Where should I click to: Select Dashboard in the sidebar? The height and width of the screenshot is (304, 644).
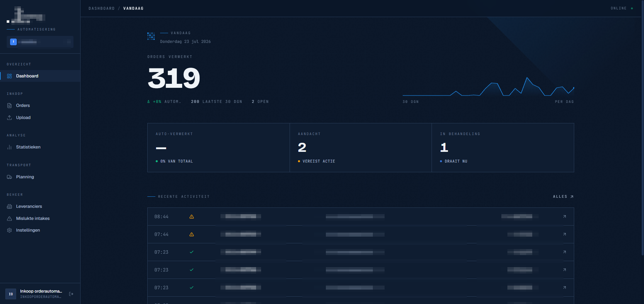point(40,76)
